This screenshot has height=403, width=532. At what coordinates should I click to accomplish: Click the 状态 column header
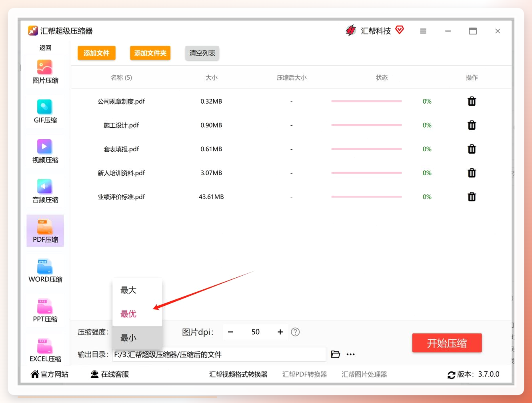tap(382, 78)
